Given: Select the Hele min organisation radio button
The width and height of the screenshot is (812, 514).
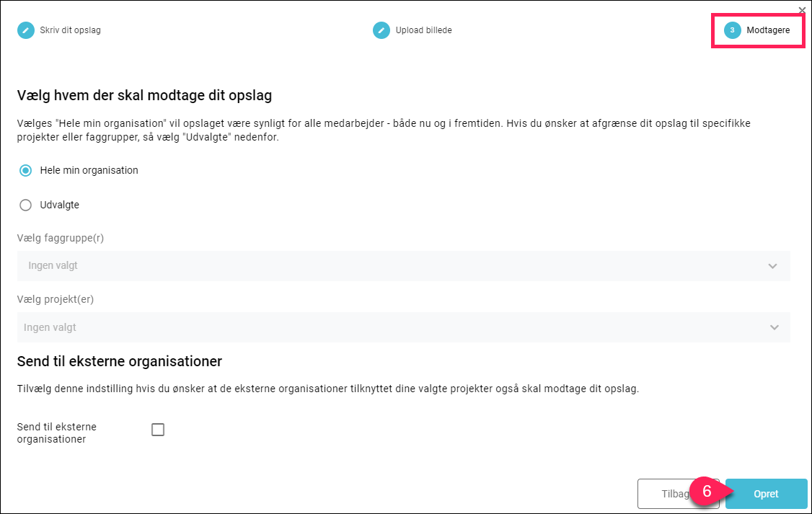Looking at the screenshot, I should click(x=25, y=170).
